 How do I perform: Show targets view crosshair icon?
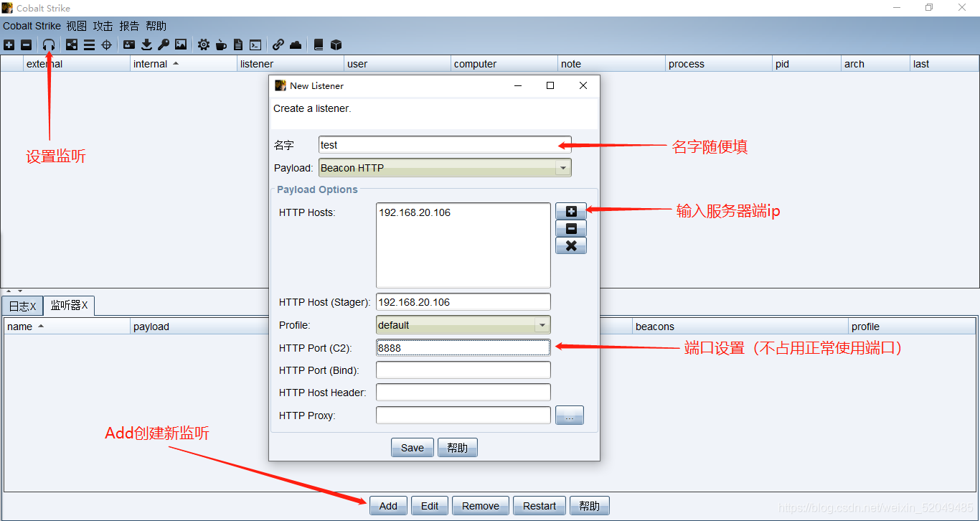106,44
